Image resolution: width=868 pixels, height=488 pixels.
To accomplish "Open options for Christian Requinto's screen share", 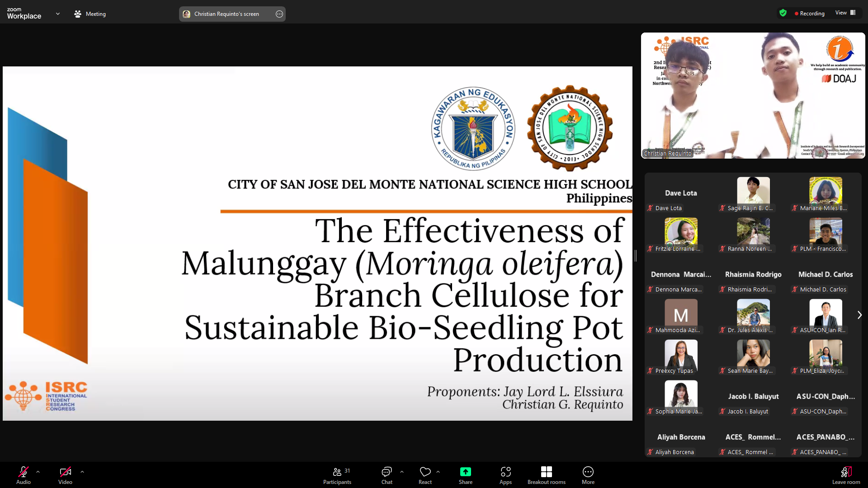I will coord(279,14).
